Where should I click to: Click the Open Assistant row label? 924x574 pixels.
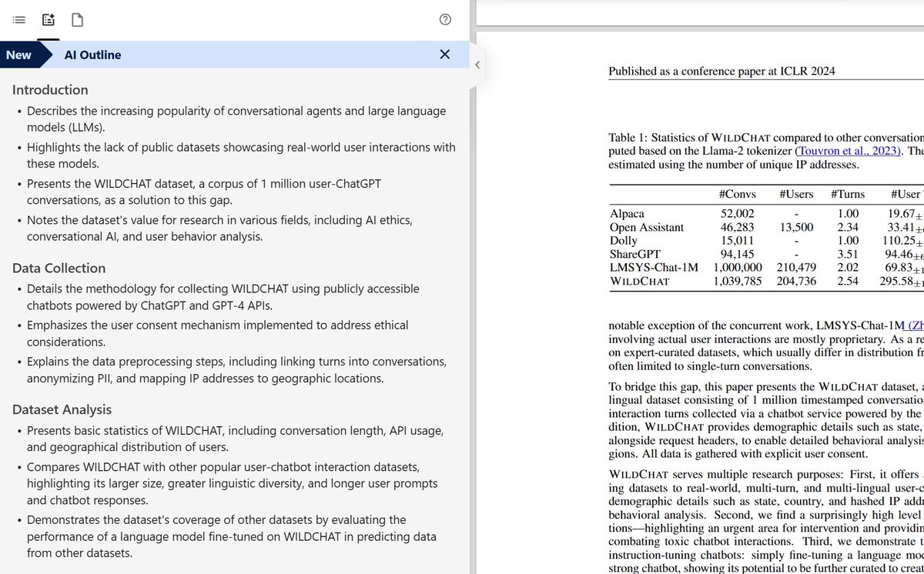click(646, 227)
